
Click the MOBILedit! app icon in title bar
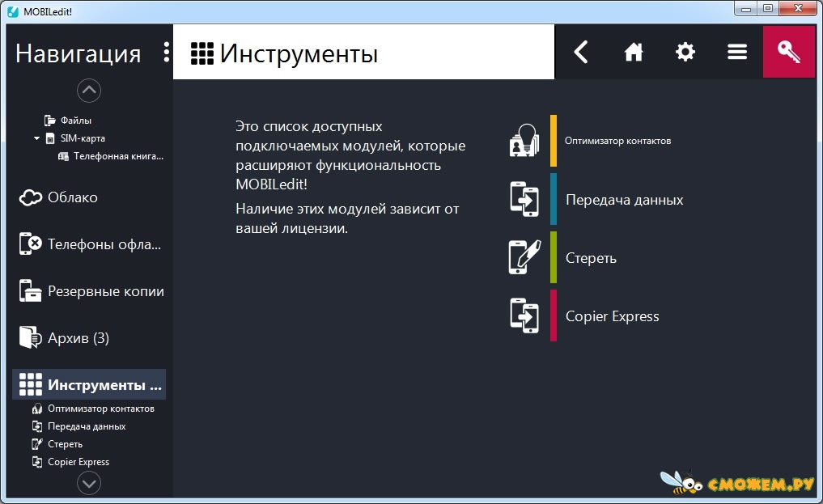pyautogui.click(x=13, y=11)
